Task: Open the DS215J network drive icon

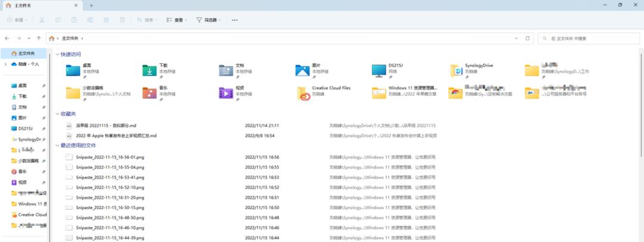Action: click(x=379, y=71)
